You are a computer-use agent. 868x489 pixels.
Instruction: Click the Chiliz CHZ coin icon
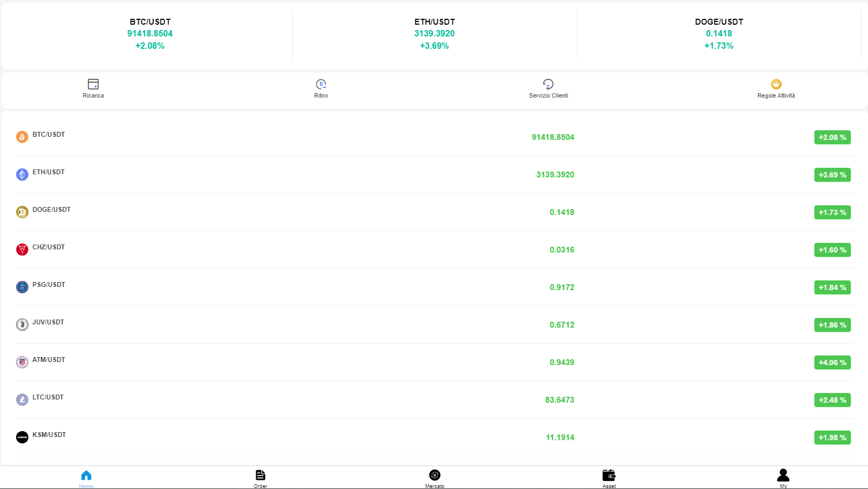[x=22, y=250]
